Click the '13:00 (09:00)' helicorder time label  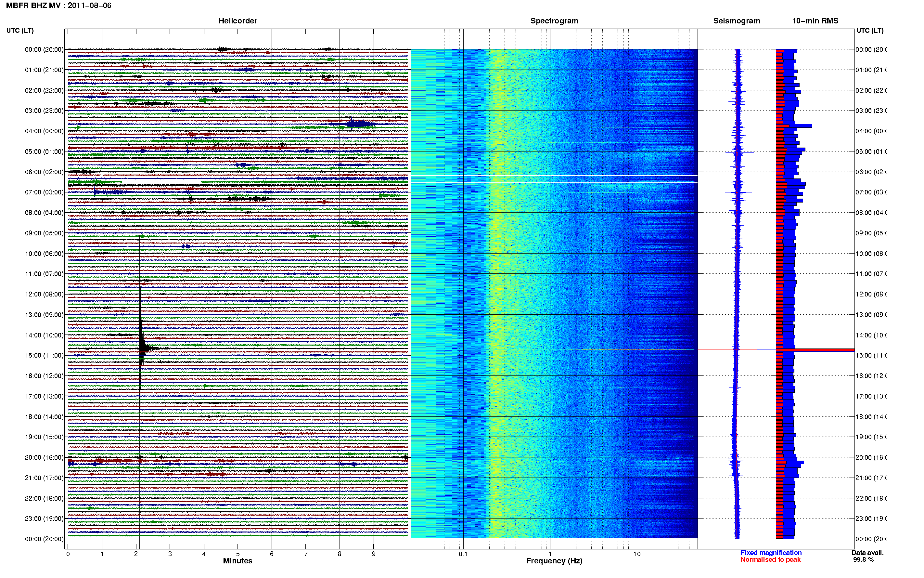(44, 315)
